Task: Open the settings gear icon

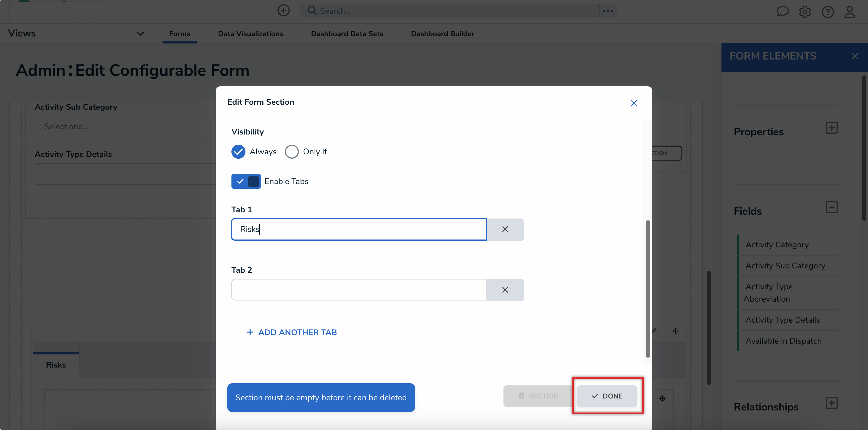Action: (x=805, y=12)
